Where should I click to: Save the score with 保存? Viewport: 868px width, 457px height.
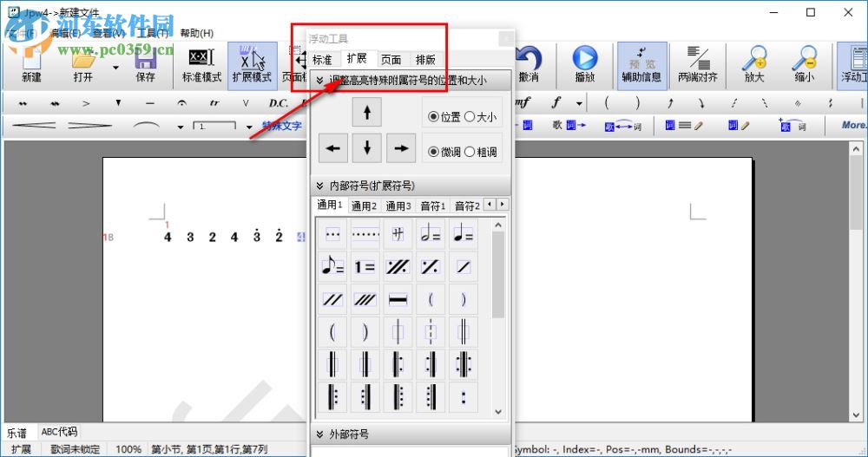coord(146,65)
